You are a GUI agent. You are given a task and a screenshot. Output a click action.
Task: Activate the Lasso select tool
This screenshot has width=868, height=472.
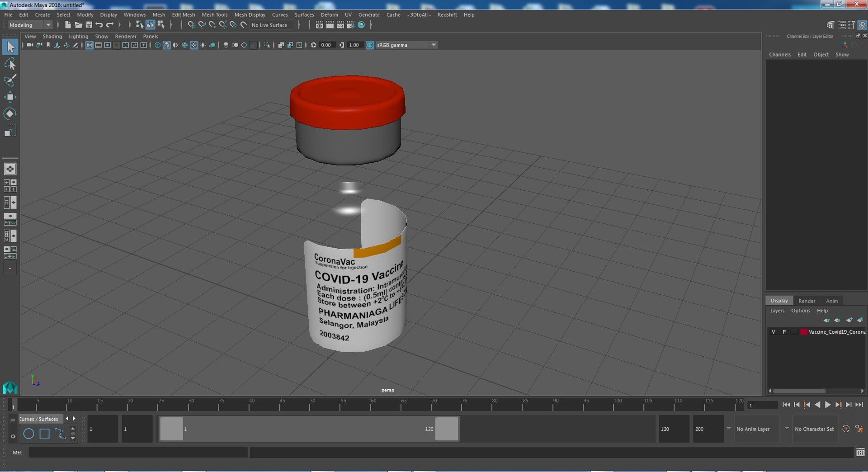click(10, 64)
